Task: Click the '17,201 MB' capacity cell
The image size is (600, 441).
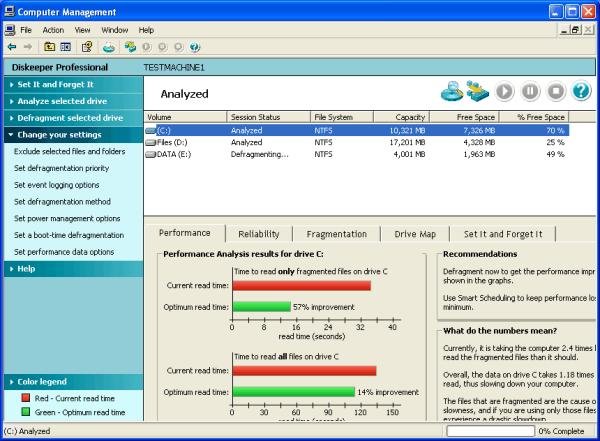Action: [x=407, y=142]
